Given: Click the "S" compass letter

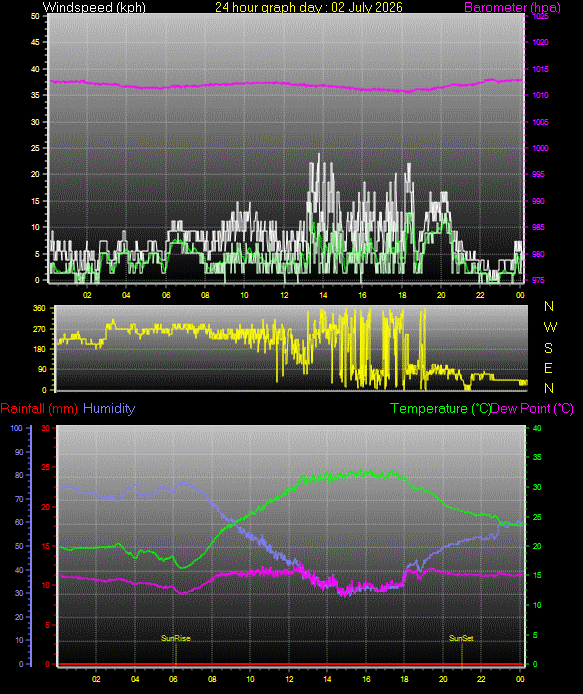Looking at the screenshot, I should 548,348.
